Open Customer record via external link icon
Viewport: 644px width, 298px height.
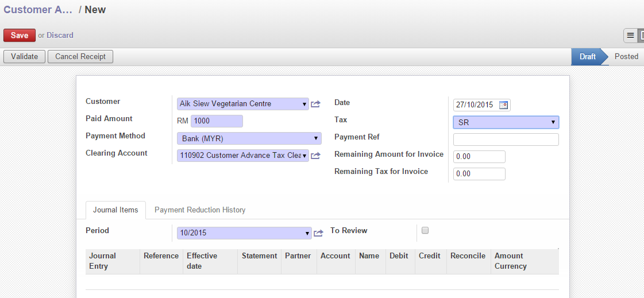tap(315, 104)
